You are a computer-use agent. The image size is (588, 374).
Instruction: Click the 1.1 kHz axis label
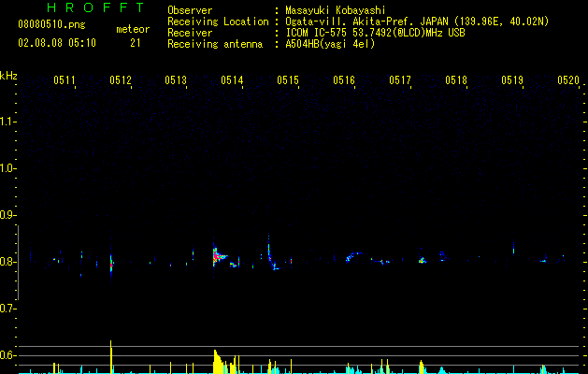(7, 122)
